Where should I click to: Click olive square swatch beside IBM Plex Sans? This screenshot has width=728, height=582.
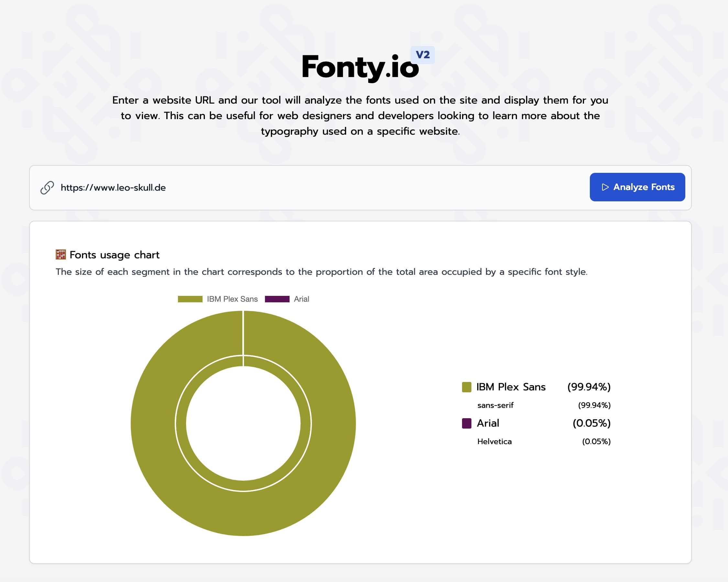click(466, 387)
